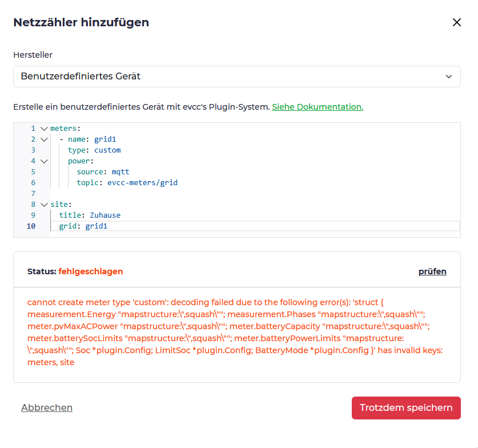Click line number 1 in the gutter
Screen dimensions: 478x448
(33, 129)
